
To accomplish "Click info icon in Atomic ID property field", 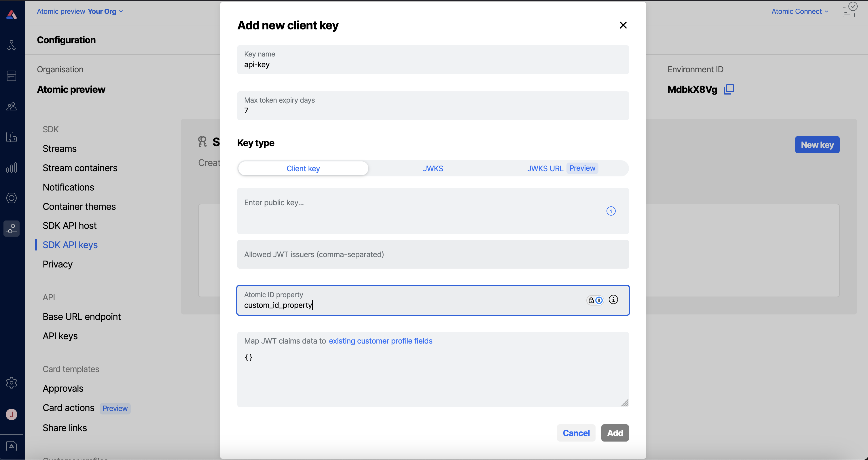I will pos(613,300).
